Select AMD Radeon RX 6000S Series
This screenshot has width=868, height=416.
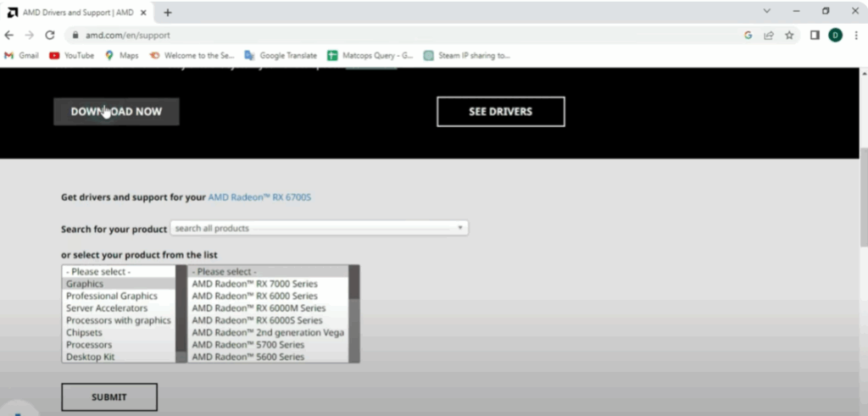(x=269, y=320)
